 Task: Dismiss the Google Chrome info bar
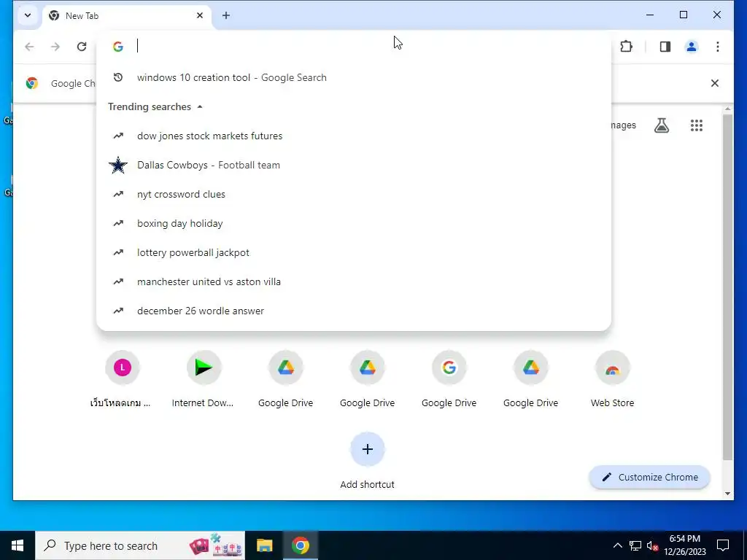(715, 83)
